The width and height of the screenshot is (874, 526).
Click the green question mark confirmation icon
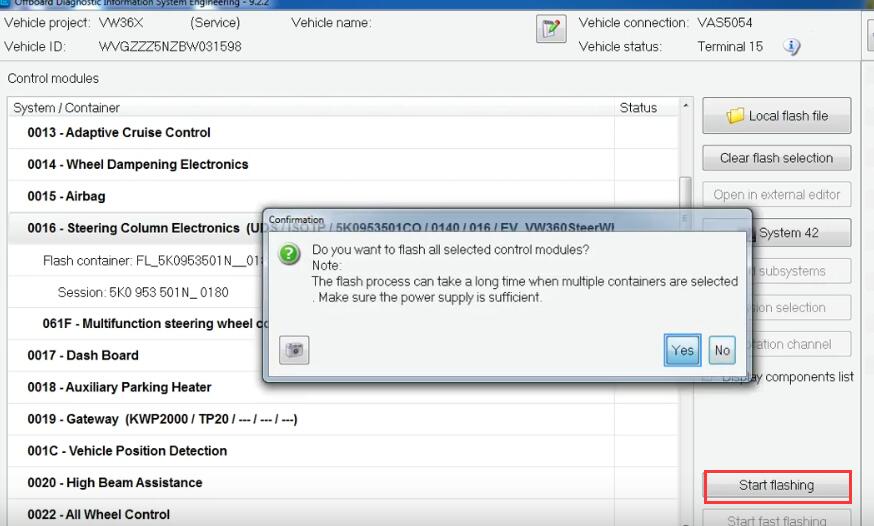click(289, 254)
